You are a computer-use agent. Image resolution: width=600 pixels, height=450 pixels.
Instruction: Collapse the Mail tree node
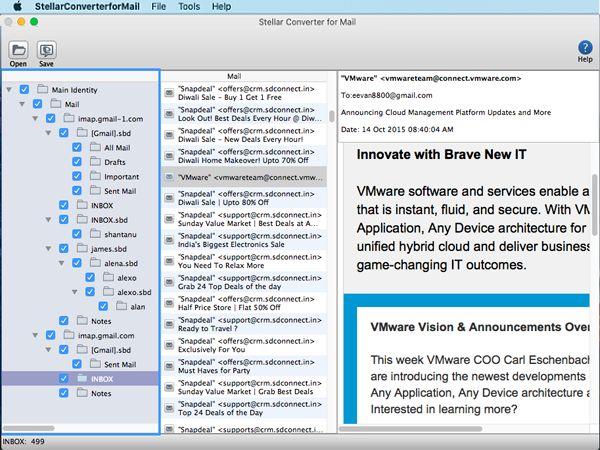pyautogui.click(x=22, y=104)
